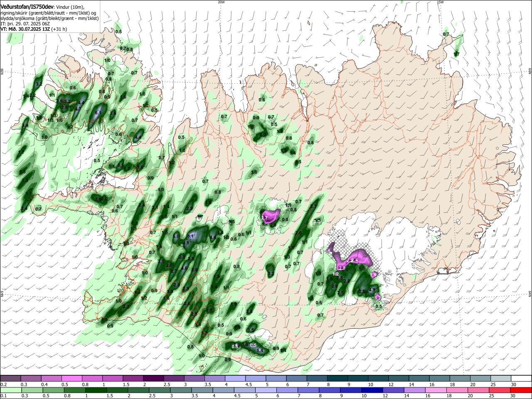Click the '0.4' label of the upper legend row

coord(44,384)
